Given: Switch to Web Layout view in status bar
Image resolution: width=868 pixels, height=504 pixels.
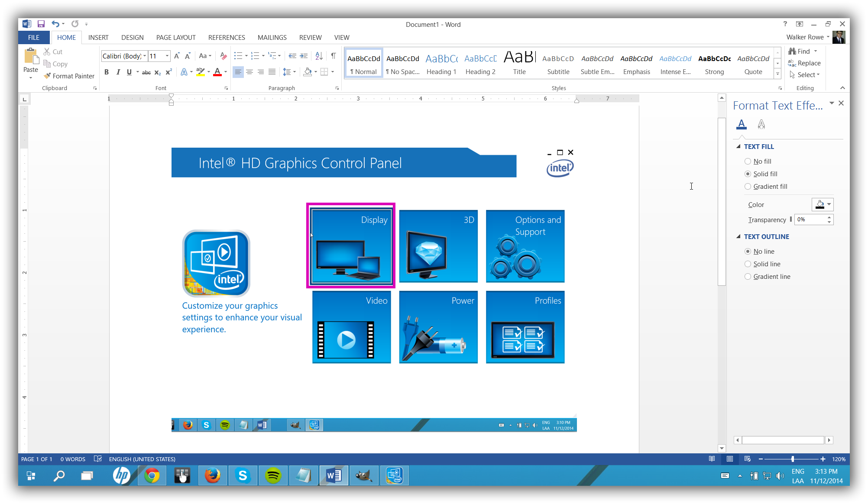Looking at the screenshot, I should tap(747, 459).
